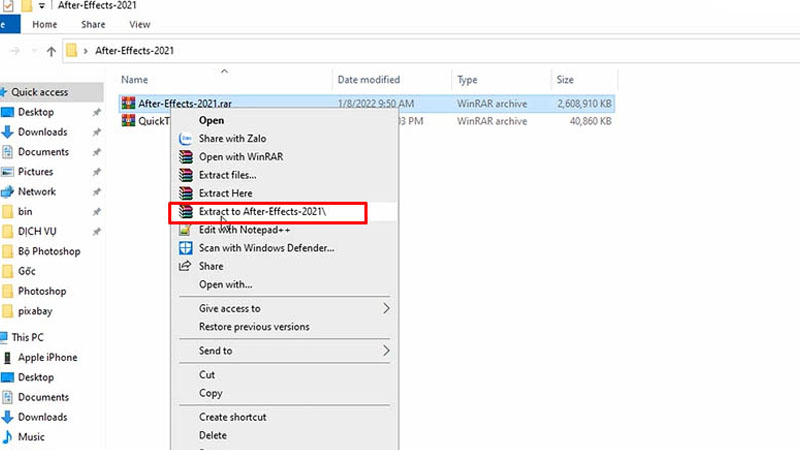Image resolution: width=800 pixels, height=450 pixels.
Task: Click the This PC computer icon
Action: 4,337
